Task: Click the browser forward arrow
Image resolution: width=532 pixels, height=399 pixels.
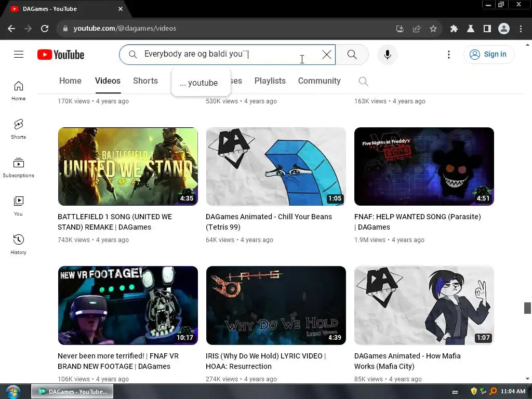Action: click(28, 29)
